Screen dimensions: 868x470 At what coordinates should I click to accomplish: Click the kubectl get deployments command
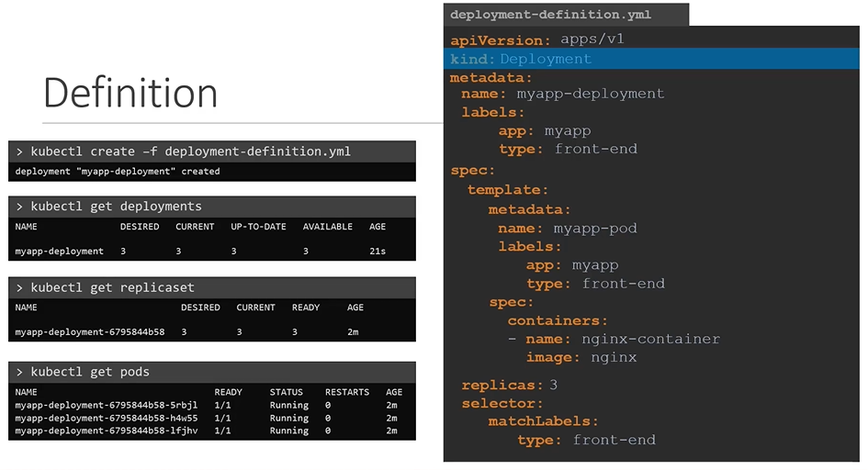coord(116,207)
